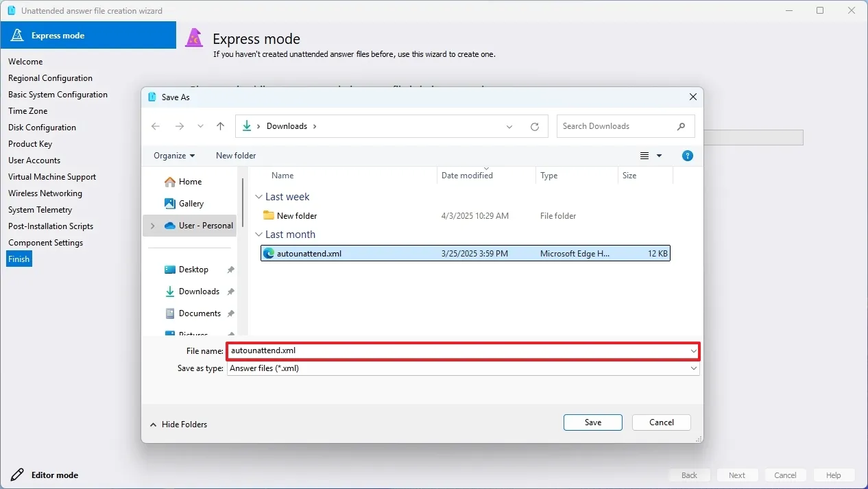Open the help question mark icon
Screen dimensions: 868x489
pyautogui.click(x=688, y=156)
